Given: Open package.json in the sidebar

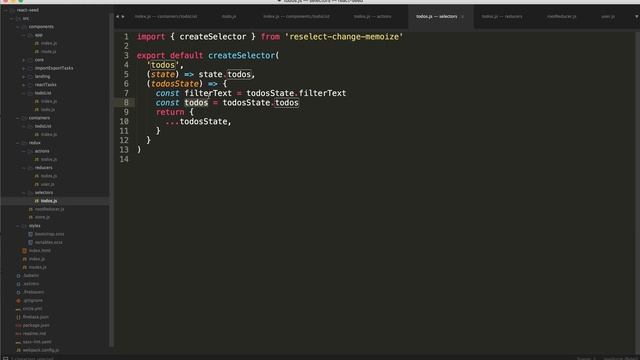Looking at the screenshot, I should click(x=36, y=325).
